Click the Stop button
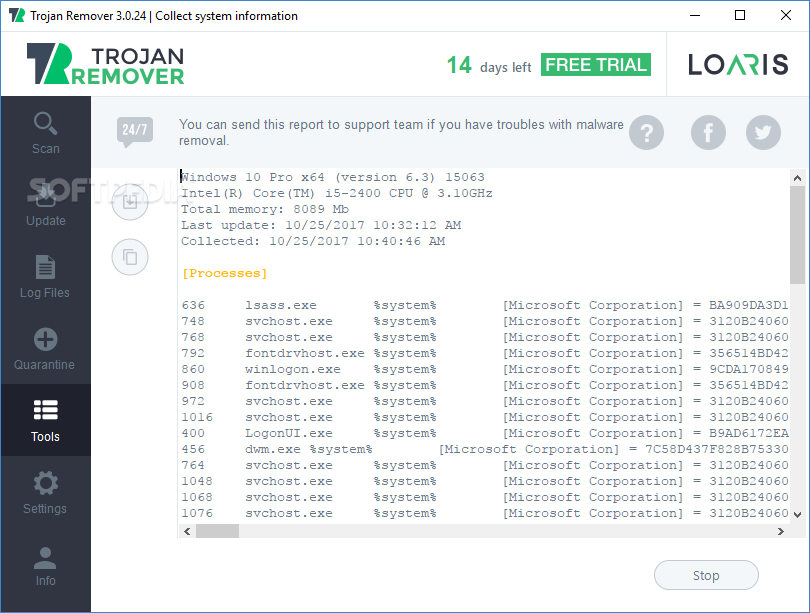 (x=706, y=575)
